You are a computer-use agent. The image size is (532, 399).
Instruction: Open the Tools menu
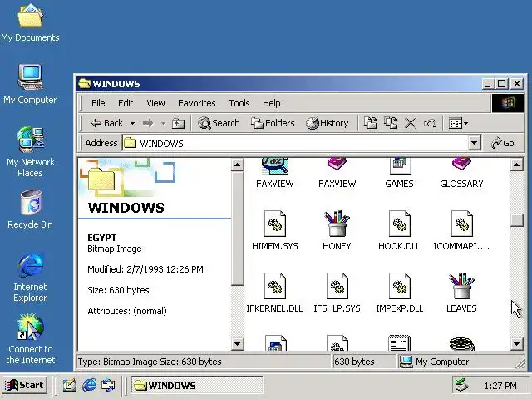click(239, 103)
